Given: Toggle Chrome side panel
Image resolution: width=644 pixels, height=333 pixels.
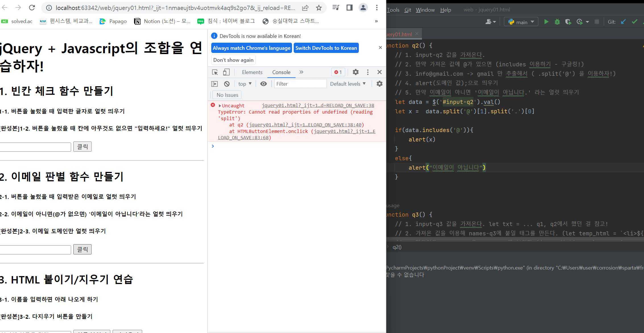Looking at the screenshot, I should click(x=349, y=8).
